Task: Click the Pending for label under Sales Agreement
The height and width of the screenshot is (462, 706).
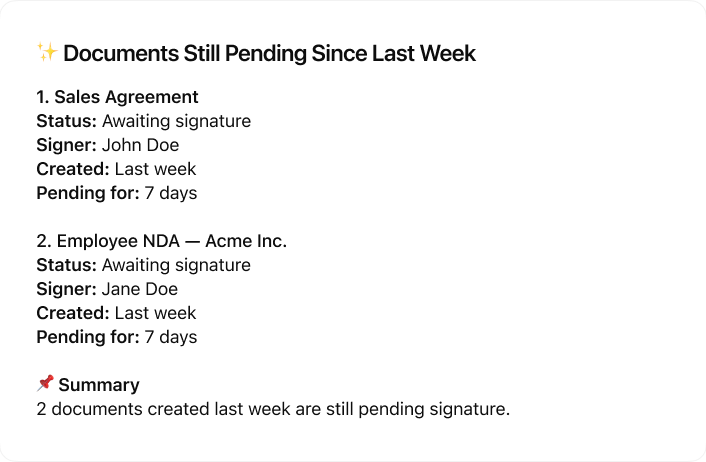Action: click(88, 193)
